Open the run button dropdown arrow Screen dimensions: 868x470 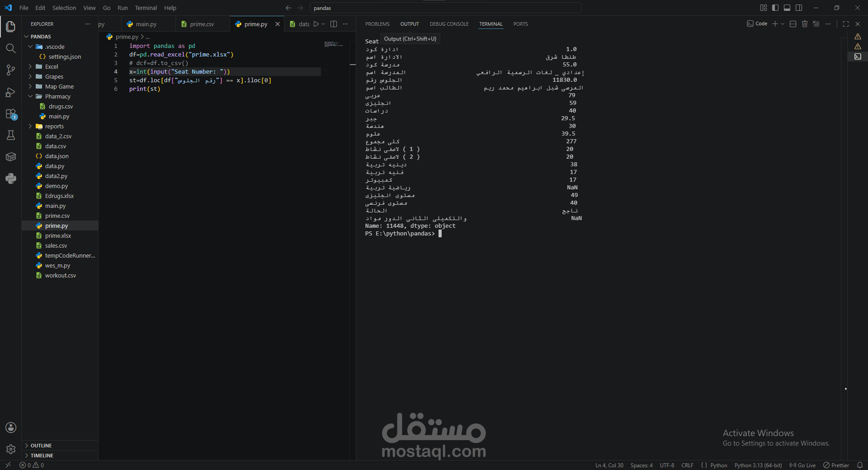pos(323,24)
